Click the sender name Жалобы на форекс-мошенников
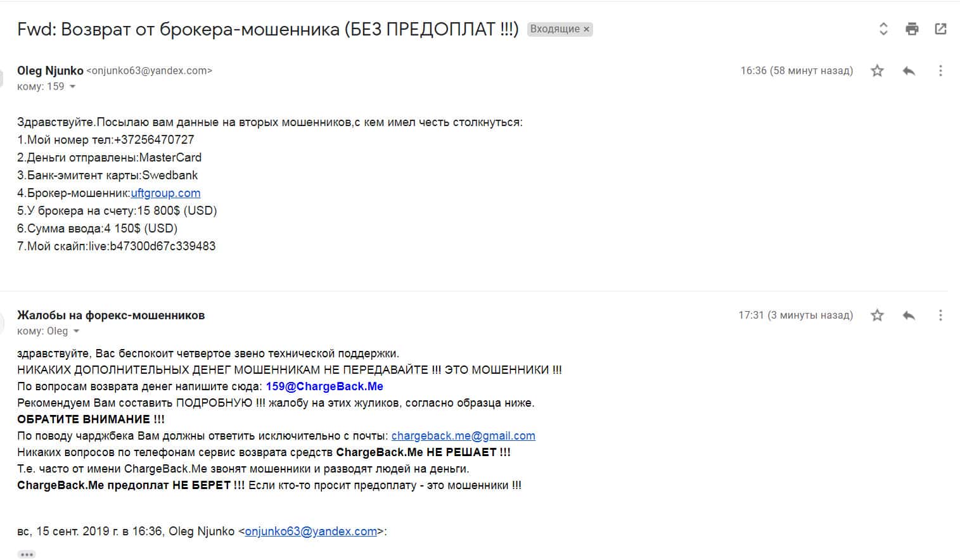 point(111,315)
